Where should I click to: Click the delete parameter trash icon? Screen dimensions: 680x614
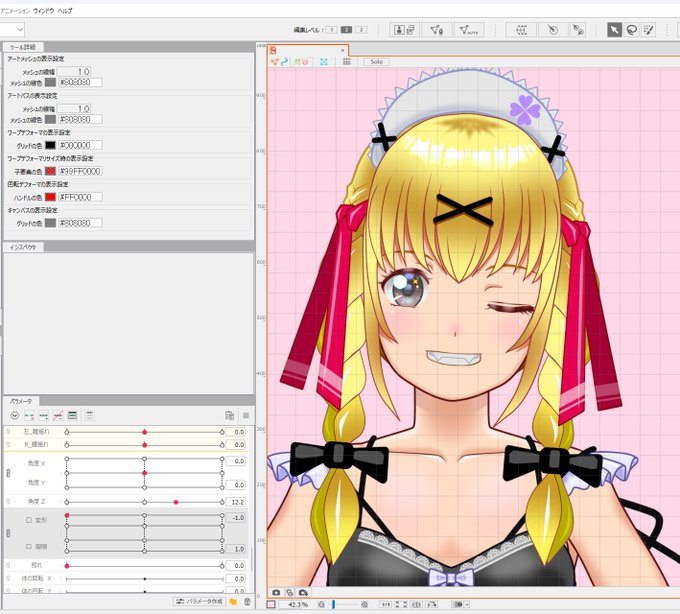coord(247,602)
